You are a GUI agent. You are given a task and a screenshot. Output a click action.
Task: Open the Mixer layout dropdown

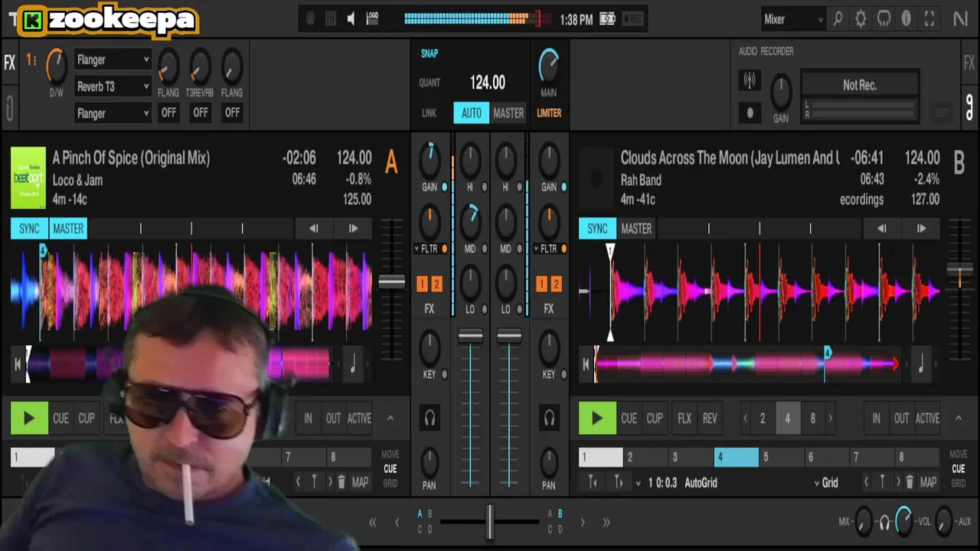tap(793, 19)
